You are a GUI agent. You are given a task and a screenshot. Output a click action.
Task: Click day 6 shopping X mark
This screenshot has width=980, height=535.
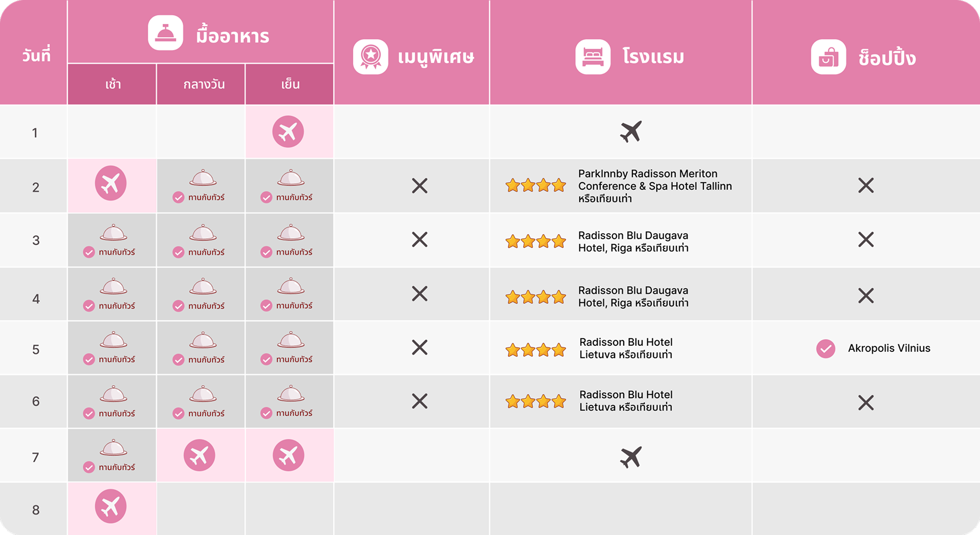(x=866, y=403)
